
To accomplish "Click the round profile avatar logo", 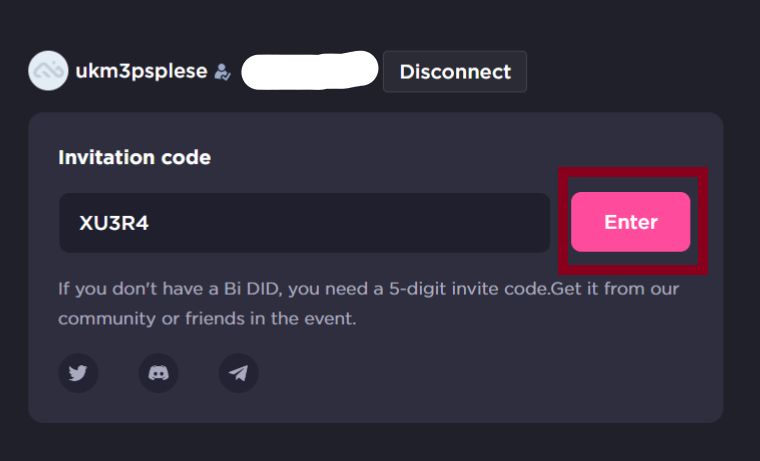I will tap(48, 71).
